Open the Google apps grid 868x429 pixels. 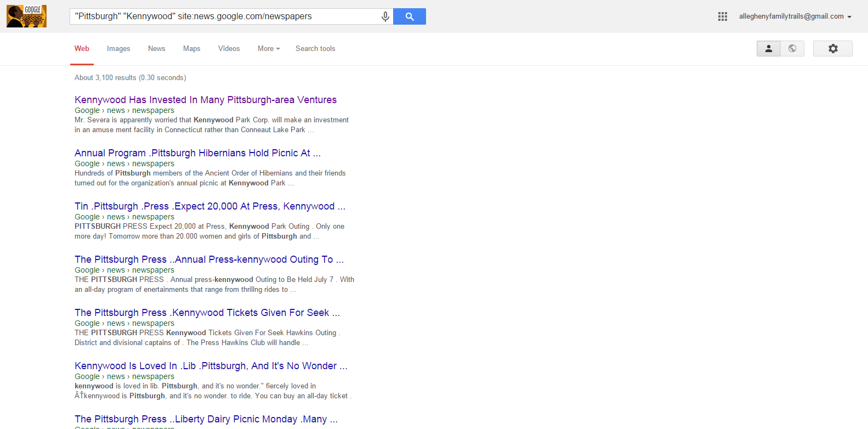click(723, 16)
